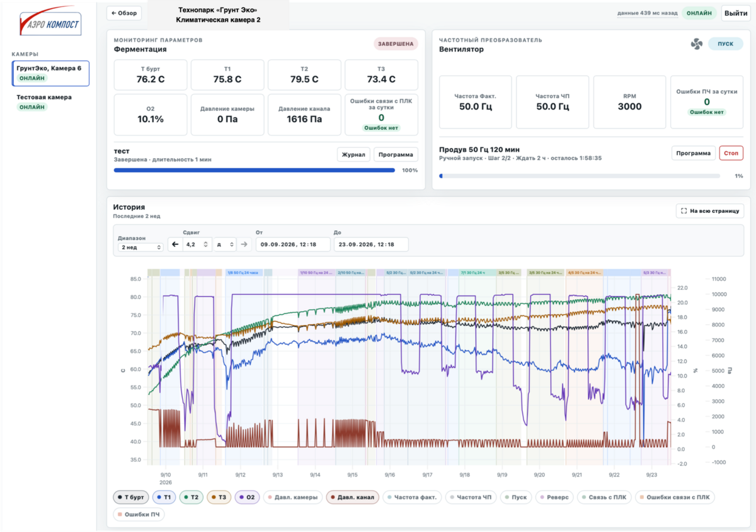Show Давл. камеры series on chart
Image resolution: width=756 pixels, height=532 pixels.
[293, 497]
